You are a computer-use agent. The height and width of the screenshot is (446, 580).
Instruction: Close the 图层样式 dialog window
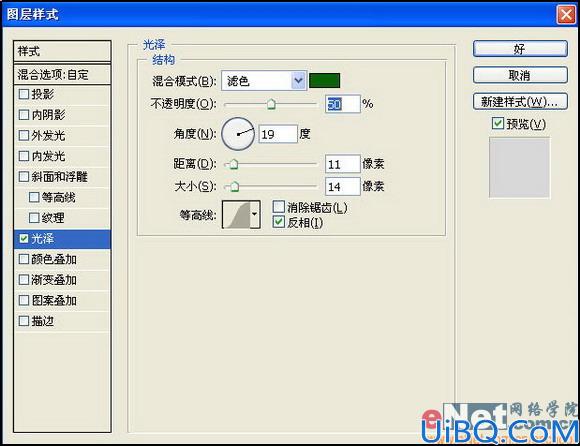pyautogui.click(x=566, y=15)
